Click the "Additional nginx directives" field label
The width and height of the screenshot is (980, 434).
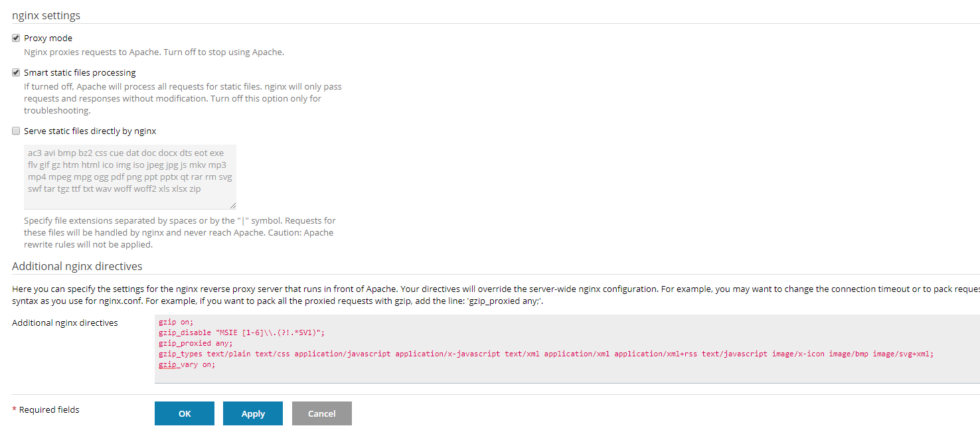pyautogui.click(x=65, y=323)
